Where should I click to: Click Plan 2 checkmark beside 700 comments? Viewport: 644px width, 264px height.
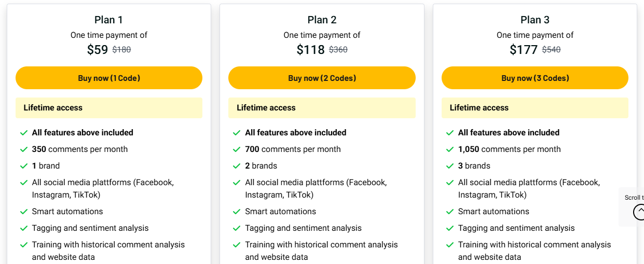click(x=237, y=149)
